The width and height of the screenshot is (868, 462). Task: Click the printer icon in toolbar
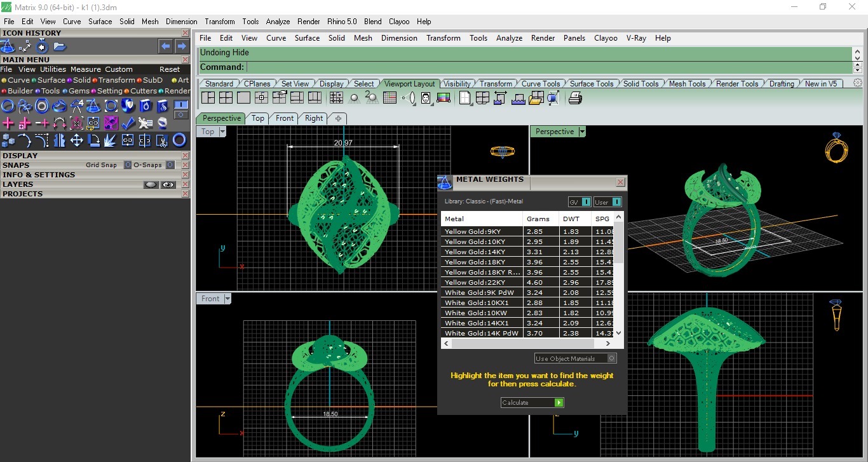pyautogui.click(x=575, y=98)
